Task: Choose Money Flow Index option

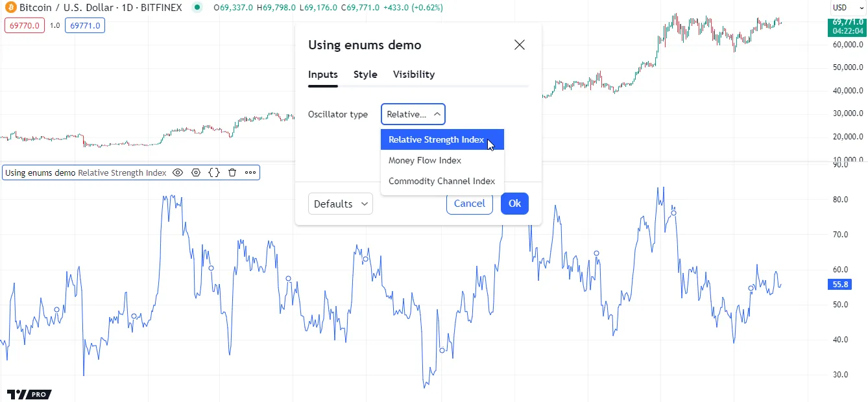Action: point(425,160)
